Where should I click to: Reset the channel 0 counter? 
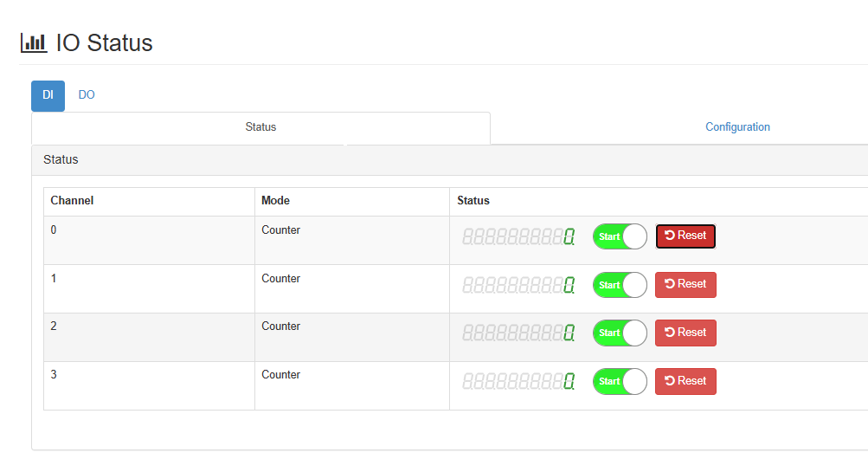click(685, 236)
